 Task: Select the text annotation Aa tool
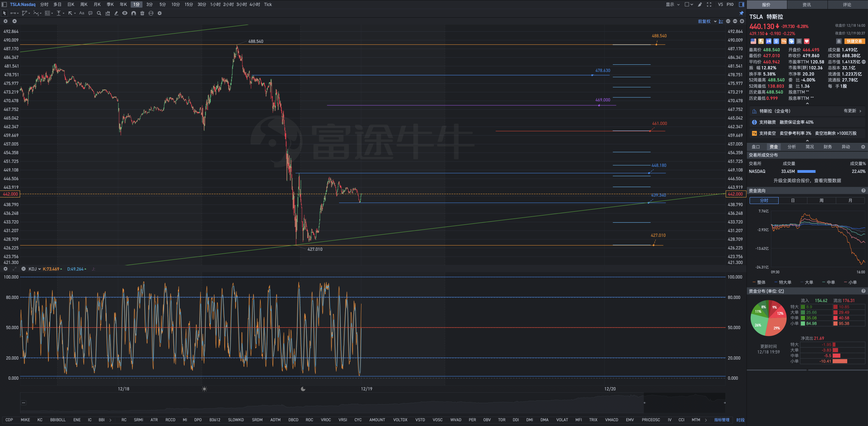point(82,13)
